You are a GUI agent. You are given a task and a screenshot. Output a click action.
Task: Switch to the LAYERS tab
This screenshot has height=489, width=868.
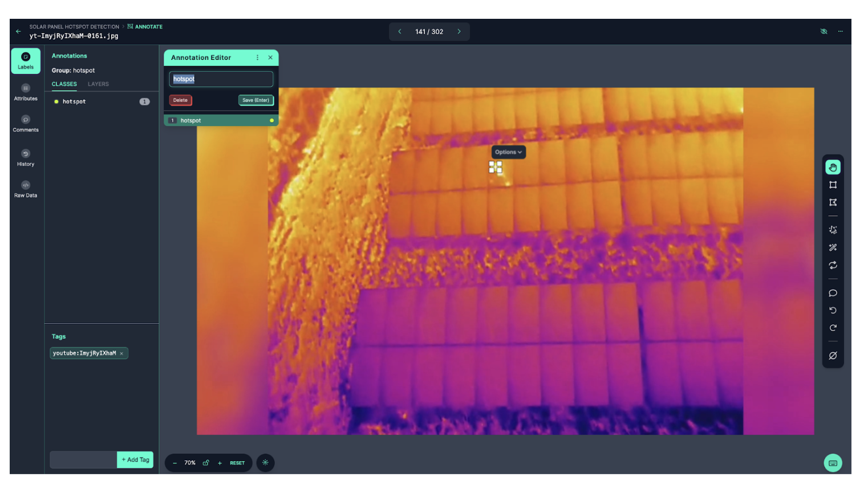[98, 84]
